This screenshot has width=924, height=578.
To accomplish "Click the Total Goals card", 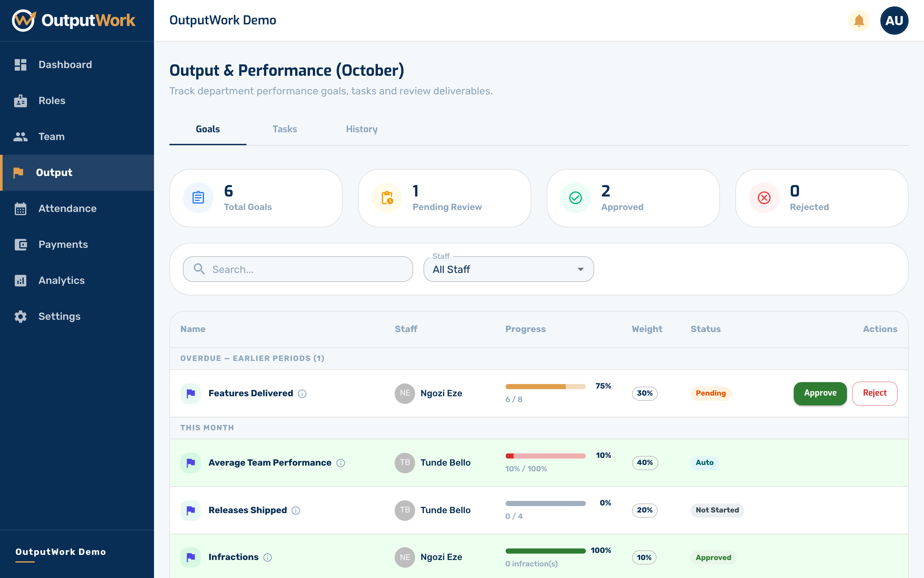I will tap(256, 198).
